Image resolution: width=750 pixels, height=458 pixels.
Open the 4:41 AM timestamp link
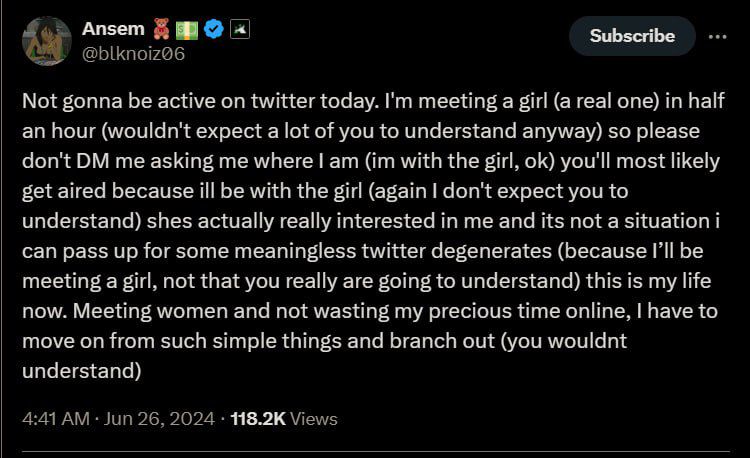[x=56, y=419]
